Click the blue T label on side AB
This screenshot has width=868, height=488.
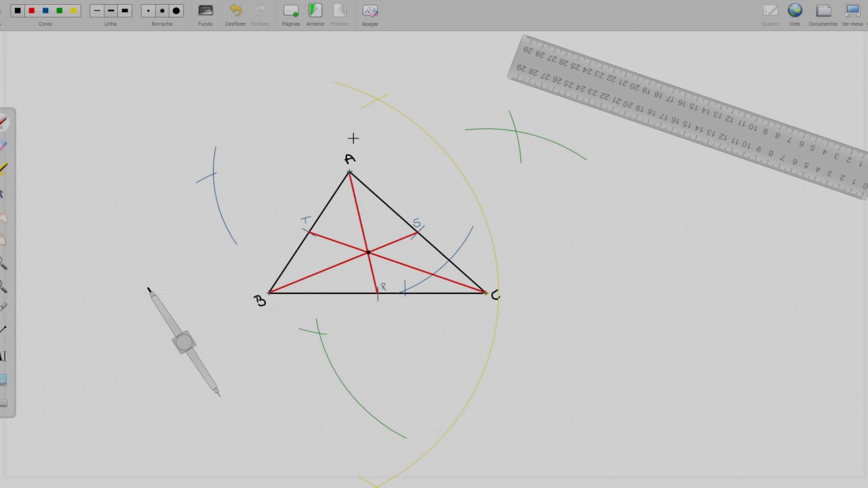(306, 220)
